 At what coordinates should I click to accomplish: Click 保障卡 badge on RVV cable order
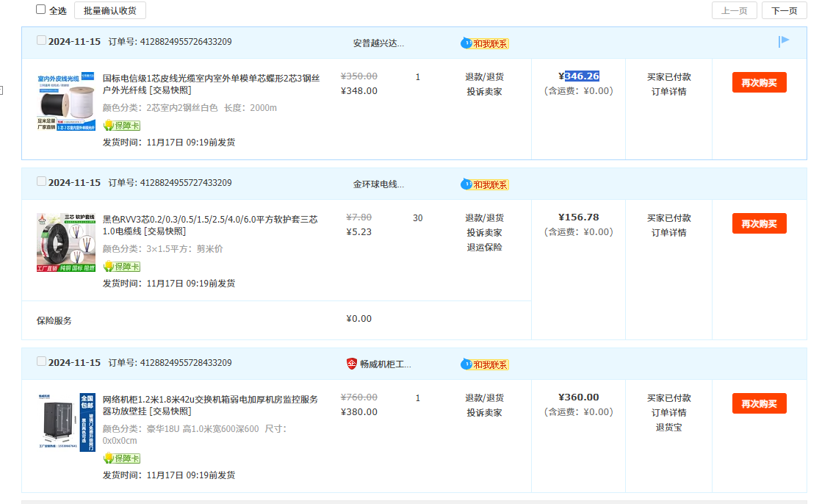point(122,267)
